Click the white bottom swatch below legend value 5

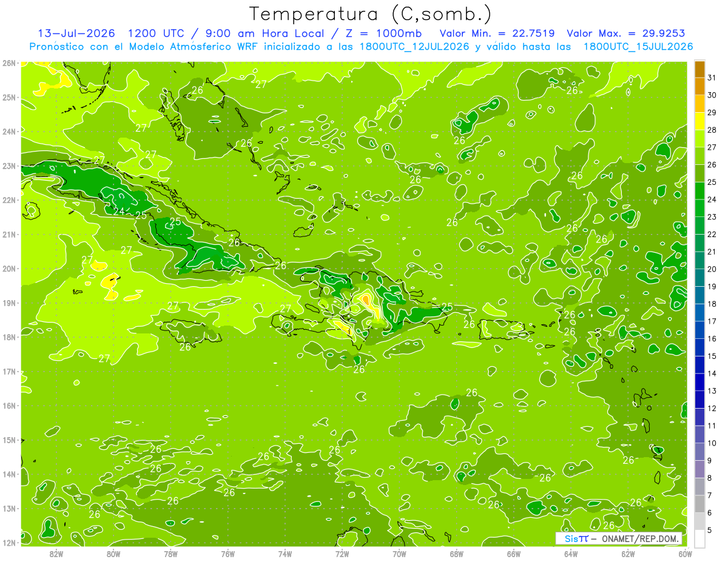click(699, 538)
